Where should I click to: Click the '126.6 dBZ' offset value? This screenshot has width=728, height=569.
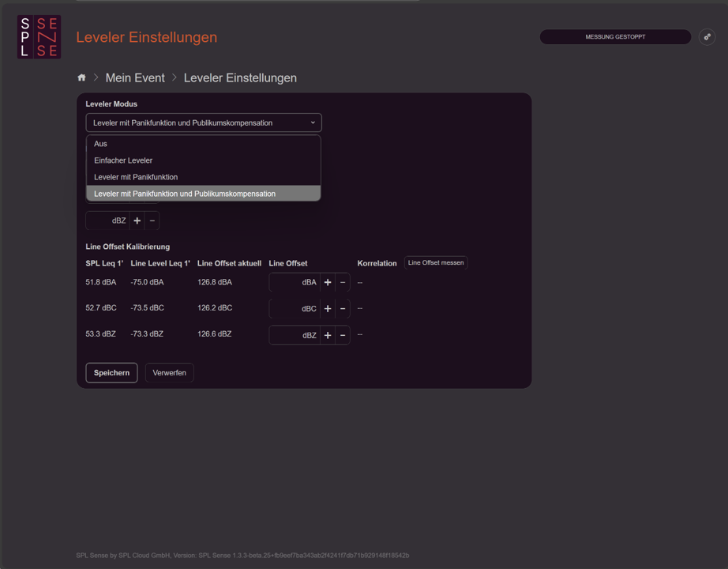[x=215, y=333]
